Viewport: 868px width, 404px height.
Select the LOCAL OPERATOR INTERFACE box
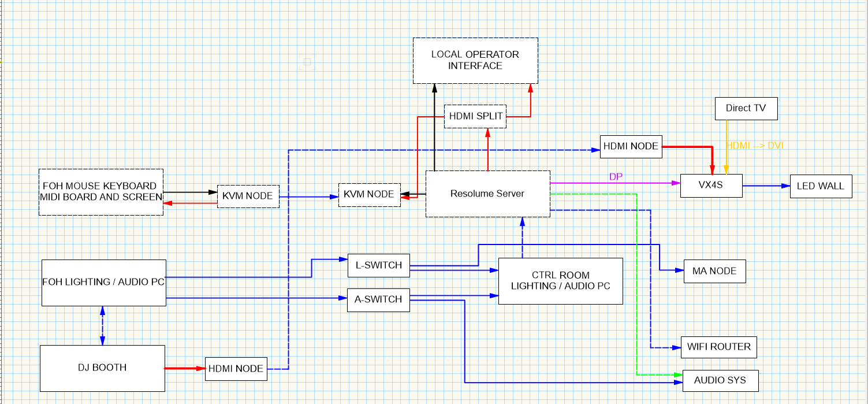pos(475,61)
